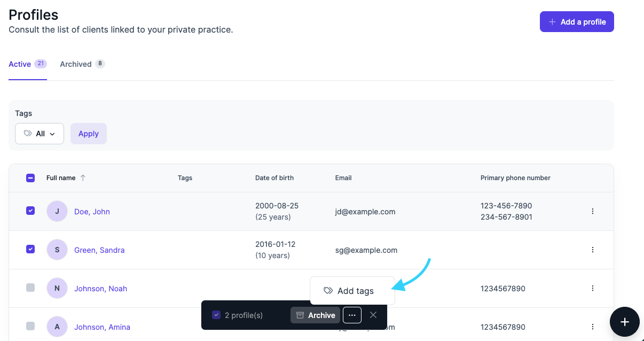
Task: Open the row menu for Noah Johnson
Action: pyautogui.click(x=592, y=289)
